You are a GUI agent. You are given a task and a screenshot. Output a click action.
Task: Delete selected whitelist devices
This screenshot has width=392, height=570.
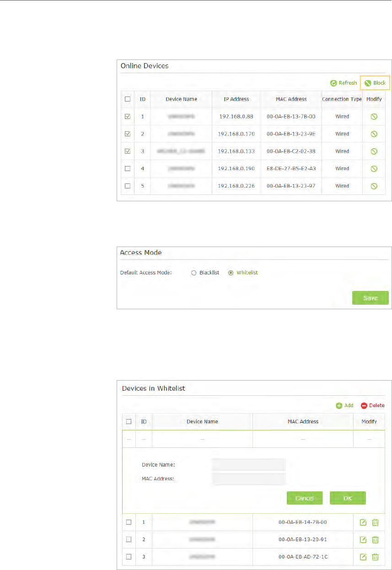point(373,405)
